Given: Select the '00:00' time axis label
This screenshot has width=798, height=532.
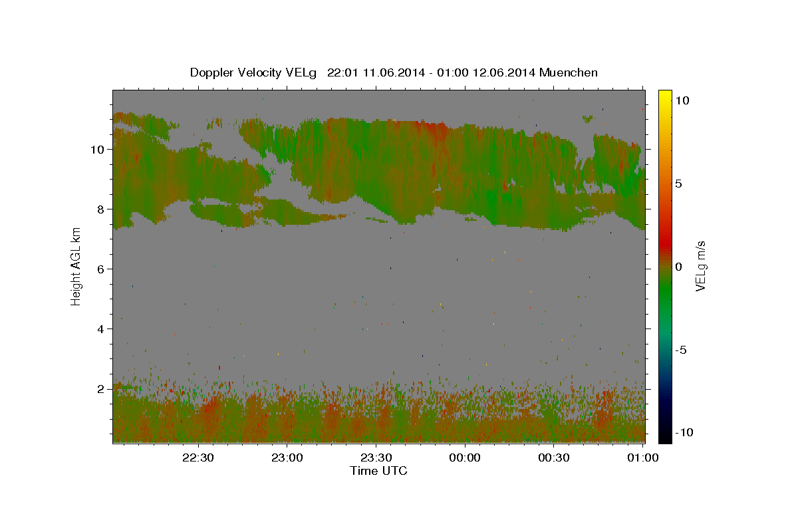Looking at the screenshot, I should coord(465,458).
